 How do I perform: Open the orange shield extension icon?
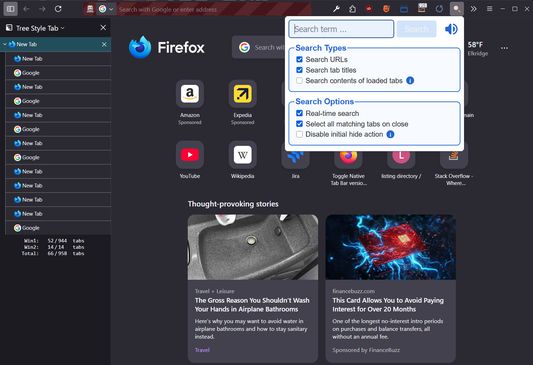[x=386, y=9]
